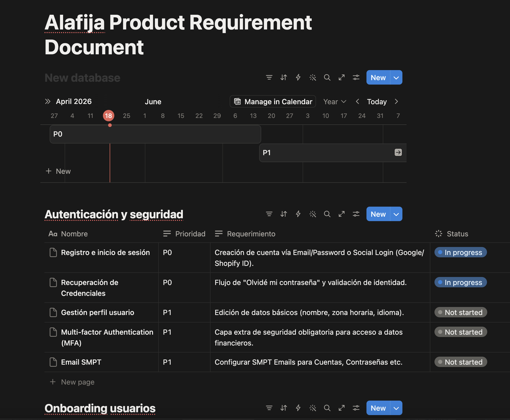Image resolution: width=510 pixels, height=420 pixels.
Task: Filter the Onboarding usuarios database
Action: 269,408
